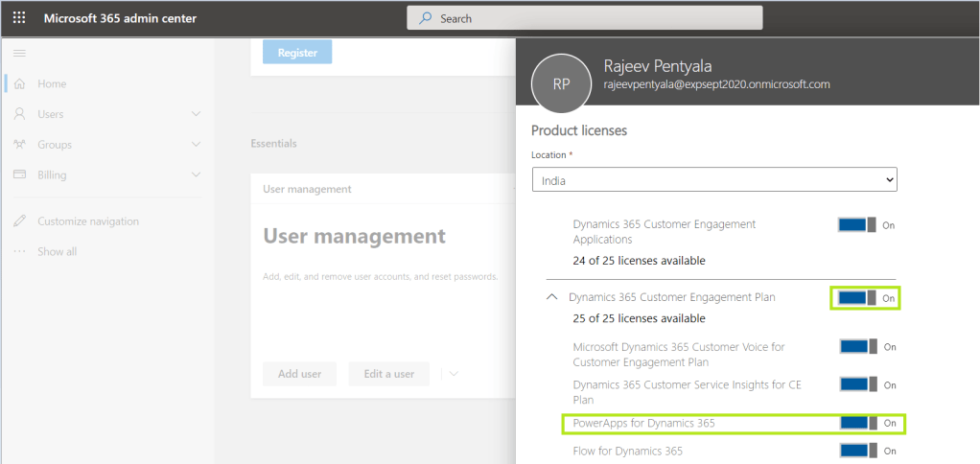Click the Search input field
Image resolution: width=980 pixels, height=464 pixels.
(585, 18)
